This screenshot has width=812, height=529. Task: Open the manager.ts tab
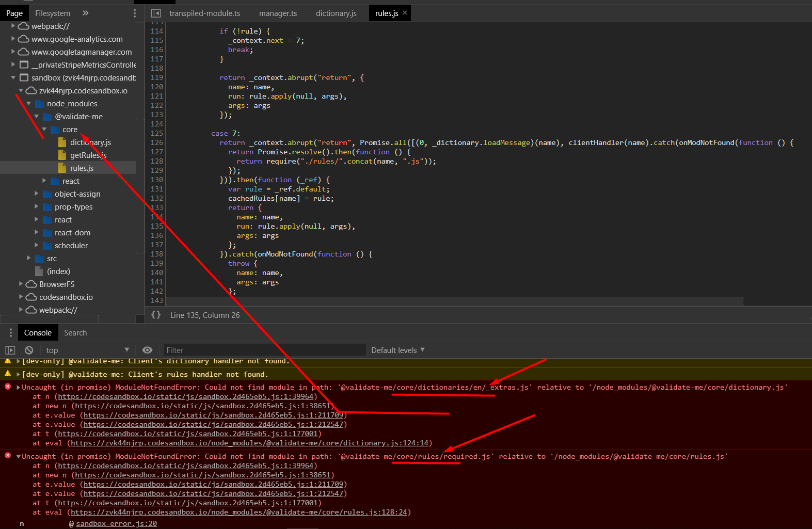(278, 13)
